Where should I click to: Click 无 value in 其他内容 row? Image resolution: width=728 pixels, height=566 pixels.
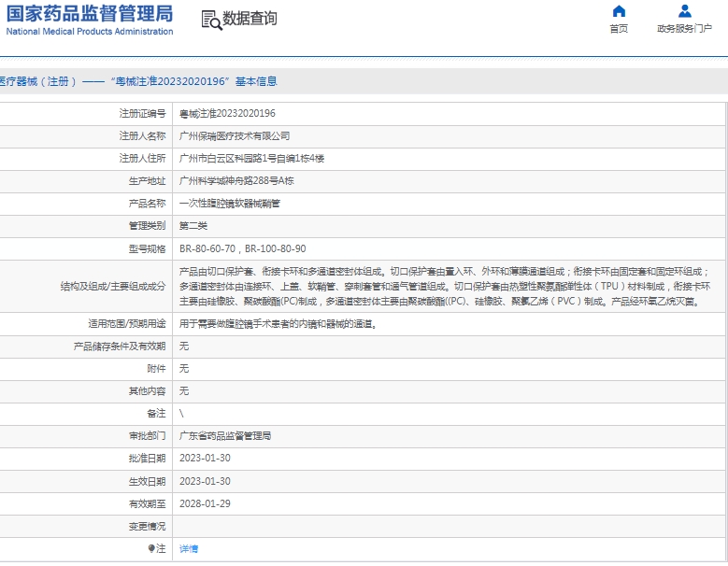point(184,391)
